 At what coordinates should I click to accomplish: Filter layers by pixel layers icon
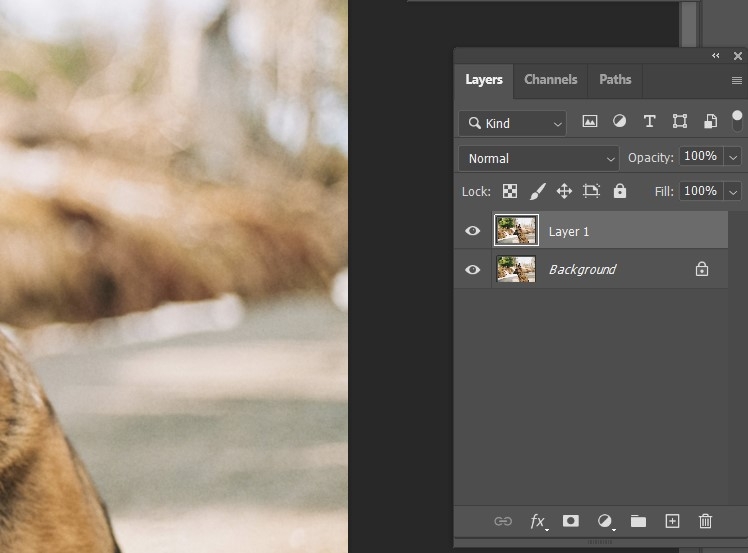coord(590,121)
